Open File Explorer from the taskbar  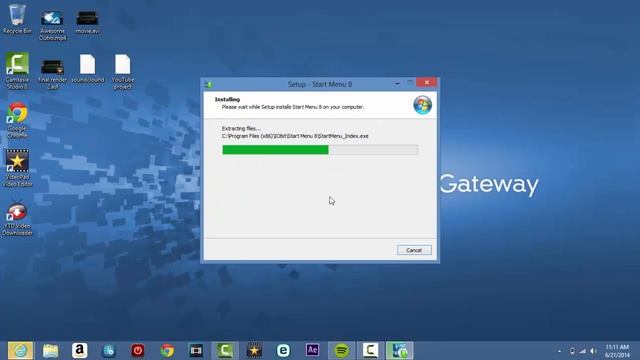click(50, 351)
